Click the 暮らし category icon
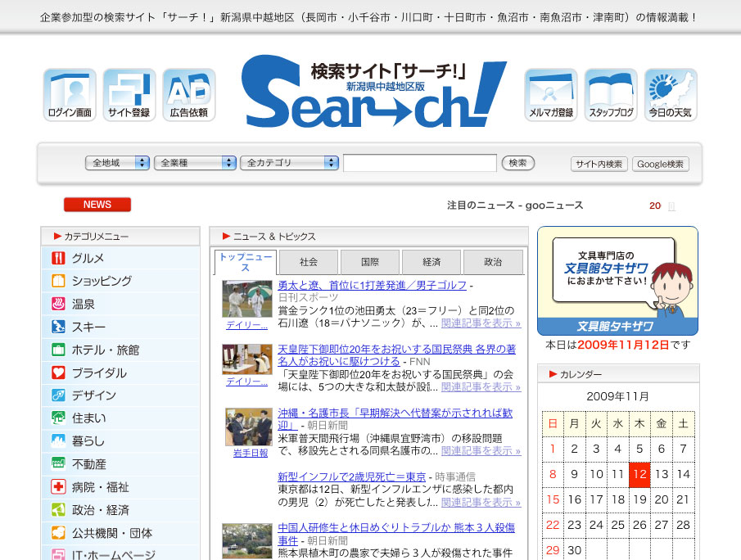741x560 pixels. 58,441
